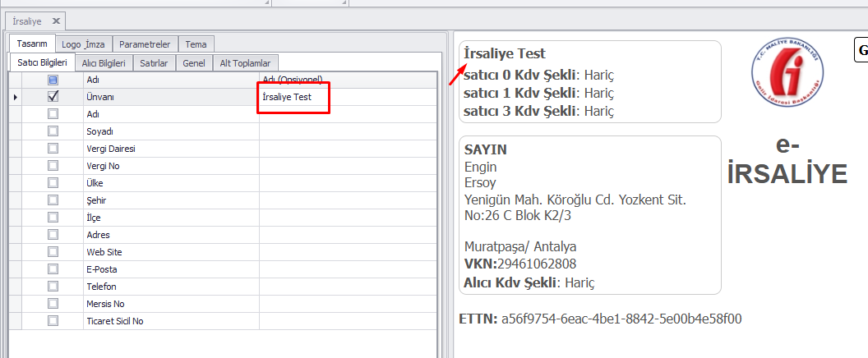Go to the Satırlar sub-tab
Screen dimensions: 868x358
(155, 62)
